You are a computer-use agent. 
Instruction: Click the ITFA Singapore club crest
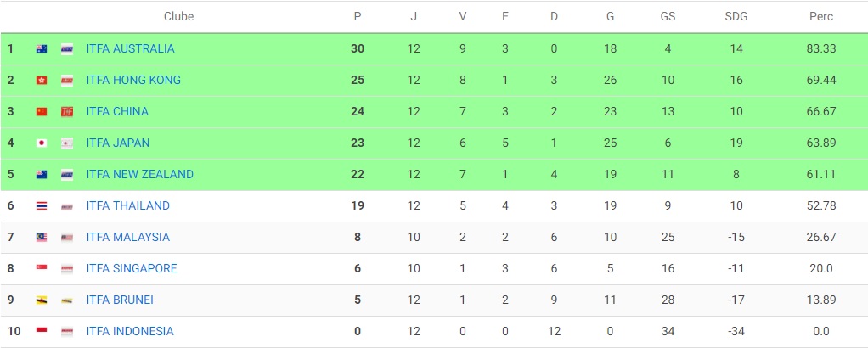(67, 269)
